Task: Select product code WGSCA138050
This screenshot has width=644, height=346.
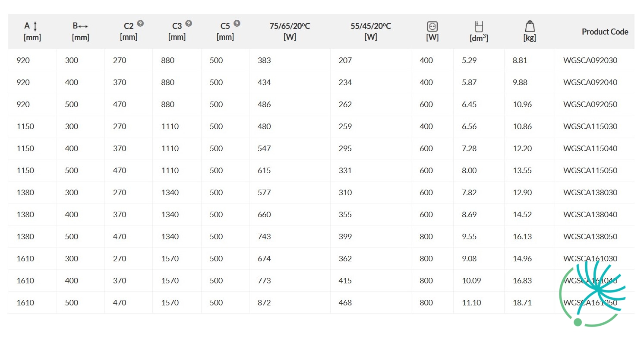Action: (590, 237)
